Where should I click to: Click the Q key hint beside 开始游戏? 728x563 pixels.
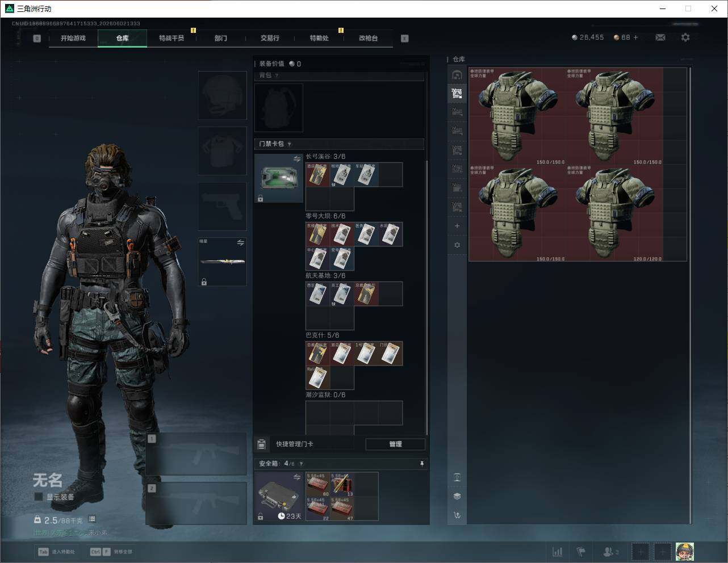[x=37, y=39]
